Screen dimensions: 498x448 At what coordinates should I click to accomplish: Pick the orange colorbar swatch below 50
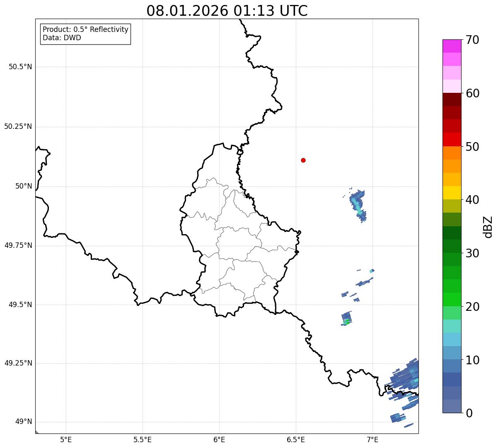coord(452,153)
